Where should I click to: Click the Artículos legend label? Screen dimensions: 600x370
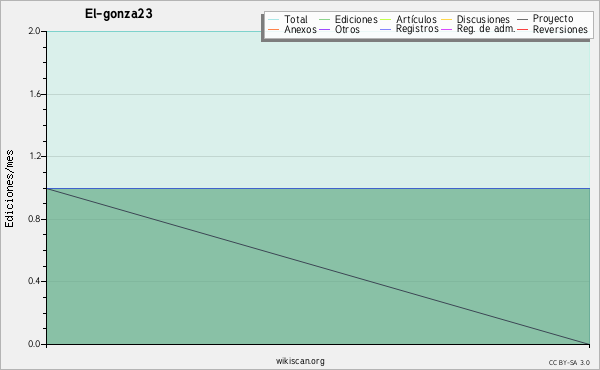coord(416,19)
